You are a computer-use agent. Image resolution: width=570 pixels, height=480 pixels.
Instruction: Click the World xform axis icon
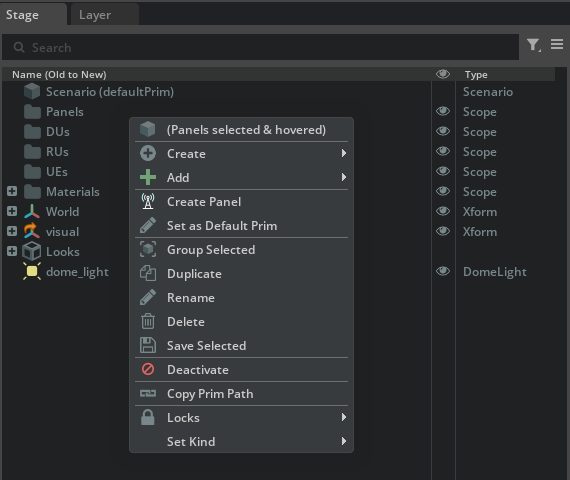[32, 212]
